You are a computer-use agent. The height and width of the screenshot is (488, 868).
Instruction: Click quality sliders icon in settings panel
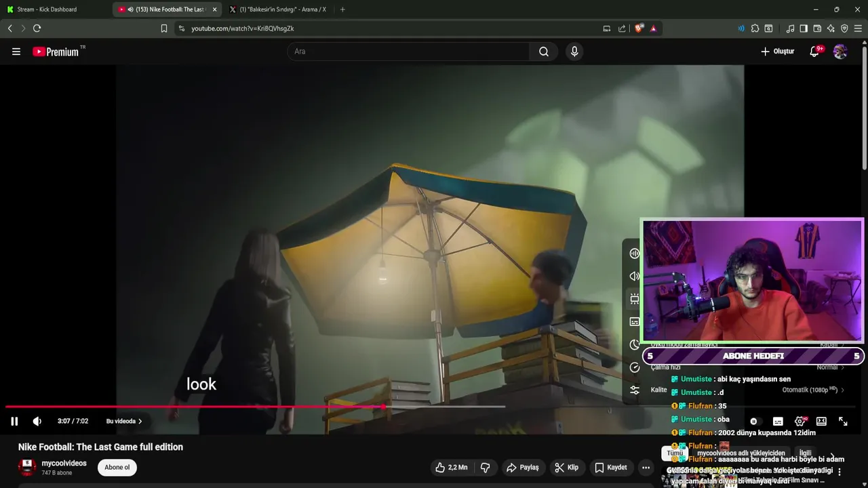[x=635, y=390]
